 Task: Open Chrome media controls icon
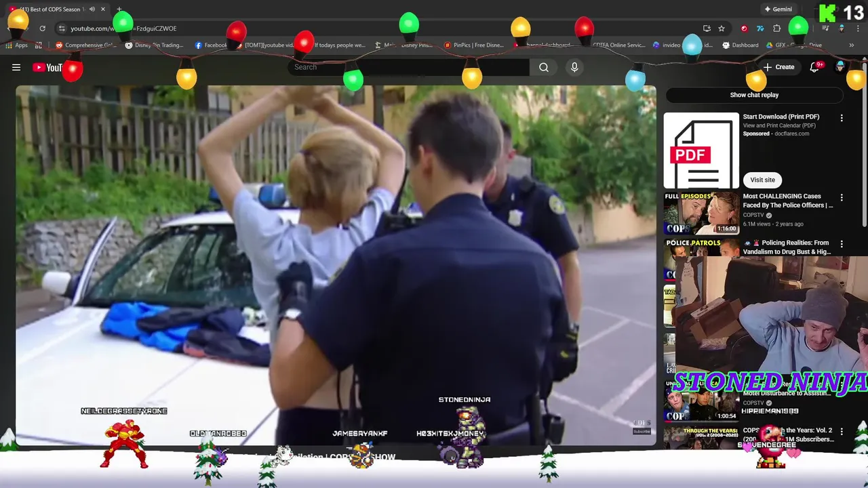825,28
